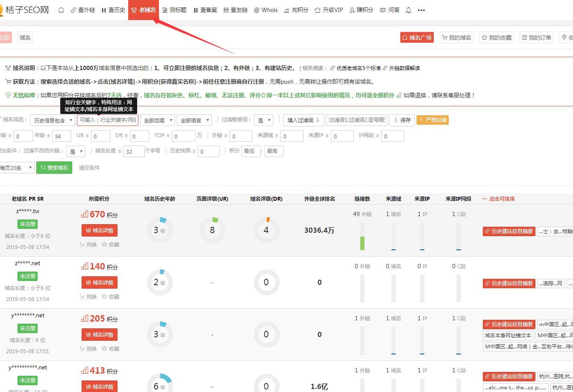Click 收藏 star for z*****.tw domain
The image size is (573, 392).
click(110, 245)
